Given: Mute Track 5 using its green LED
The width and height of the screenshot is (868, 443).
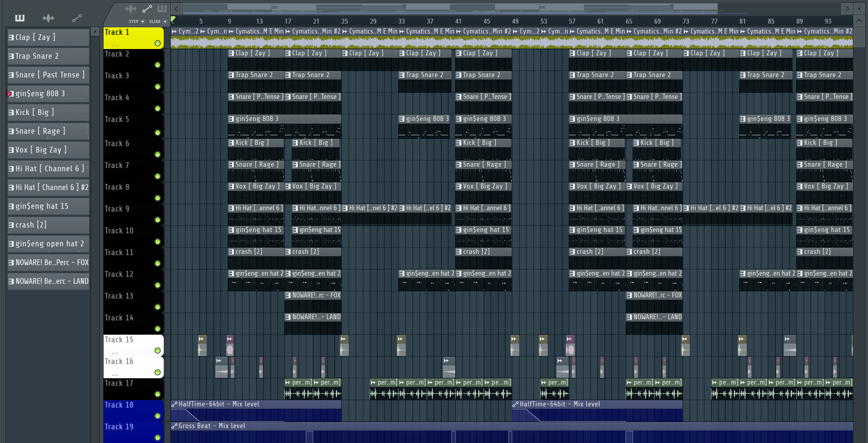Looking at the screenshot, I should coord(157,133).
